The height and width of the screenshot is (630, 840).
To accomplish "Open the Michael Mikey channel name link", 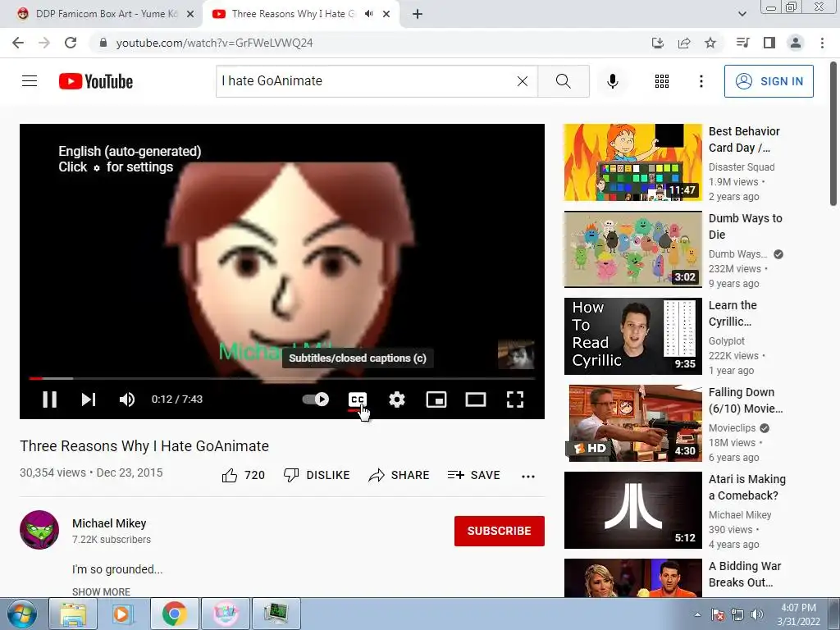I will pos(109,523).
